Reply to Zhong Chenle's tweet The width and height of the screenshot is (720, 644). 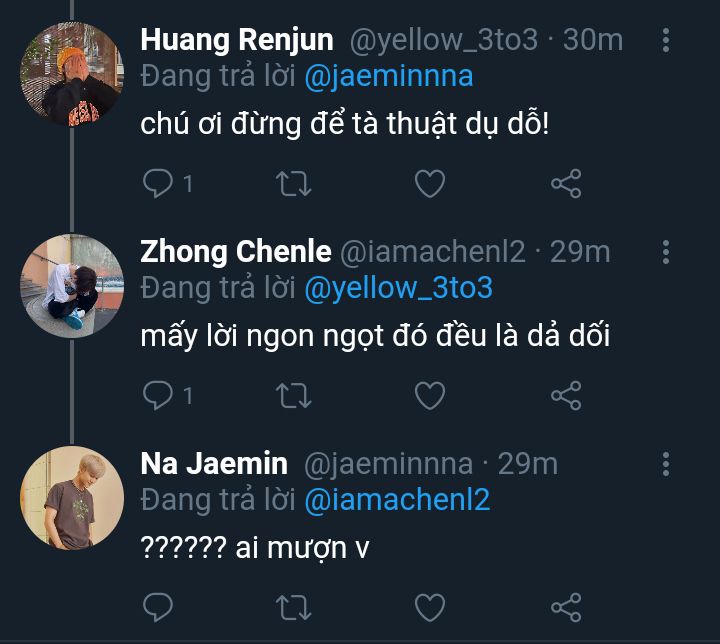pos(158,396)
